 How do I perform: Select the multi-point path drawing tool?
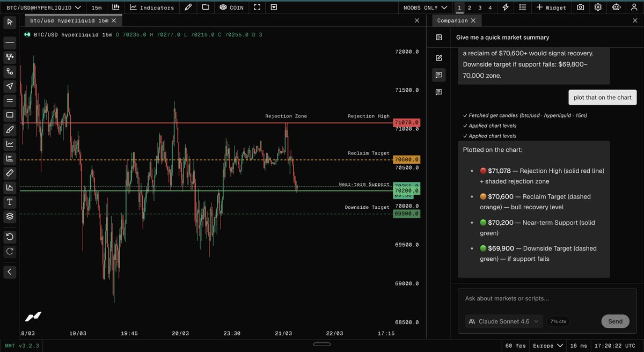pos(10,56)
